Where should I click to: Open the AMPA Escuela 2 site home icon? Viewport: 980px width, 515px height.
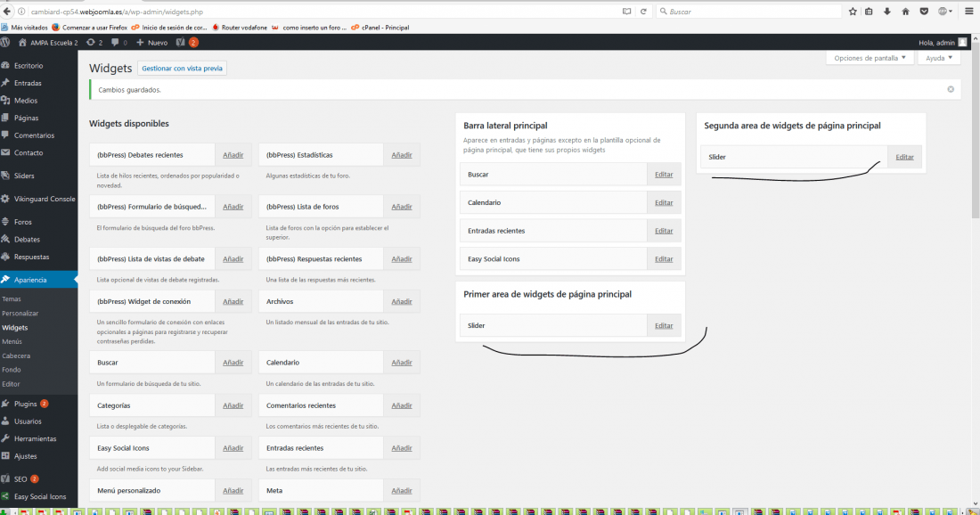tap(22, 43)
